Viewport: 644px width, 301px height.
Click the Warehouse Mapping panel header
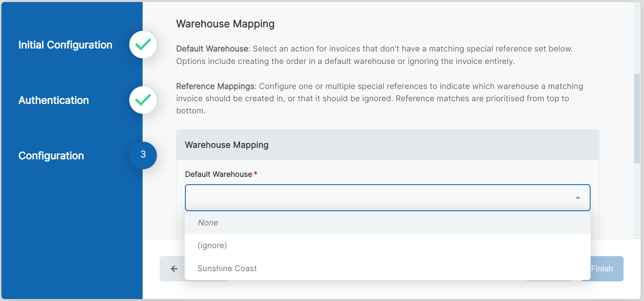pyautogui.click(x=387, y=145)
